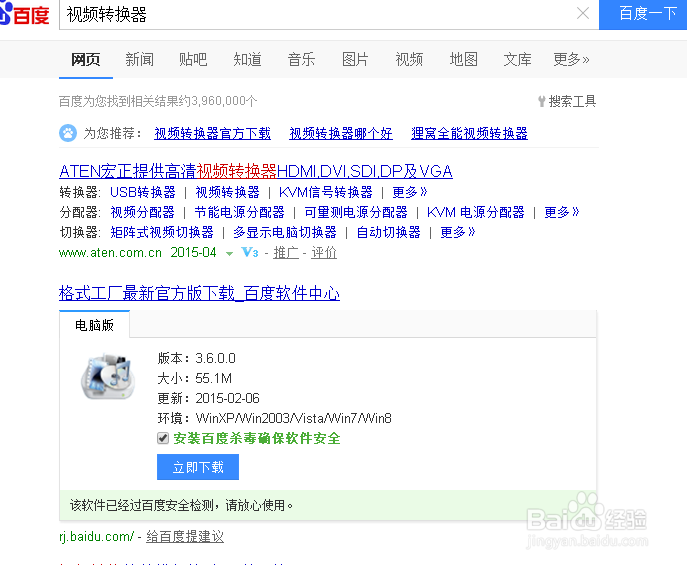
Task: Click the result count text 3,960,000个
Action: coord(224,101)
